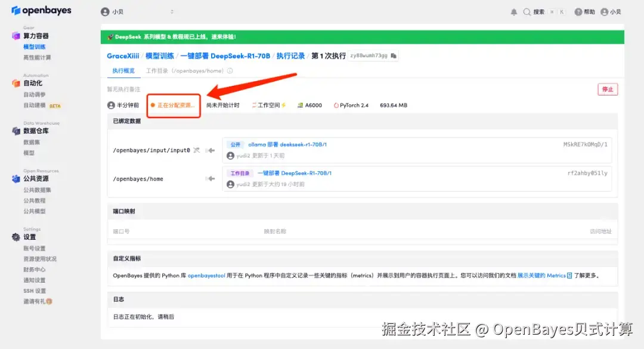Open SSH 设置 in sidebar
644x349 pixels.
[x=35, y=291]
